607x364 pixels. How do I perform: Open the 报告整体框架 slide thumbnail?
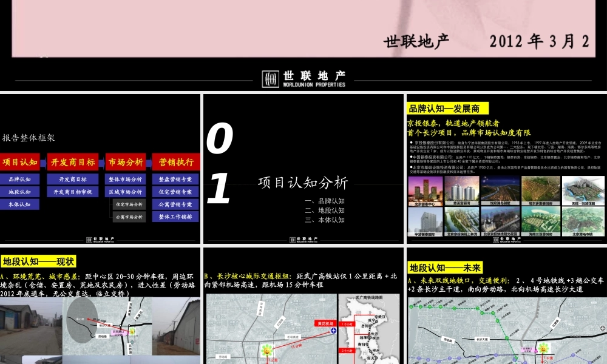coord(100,169)
